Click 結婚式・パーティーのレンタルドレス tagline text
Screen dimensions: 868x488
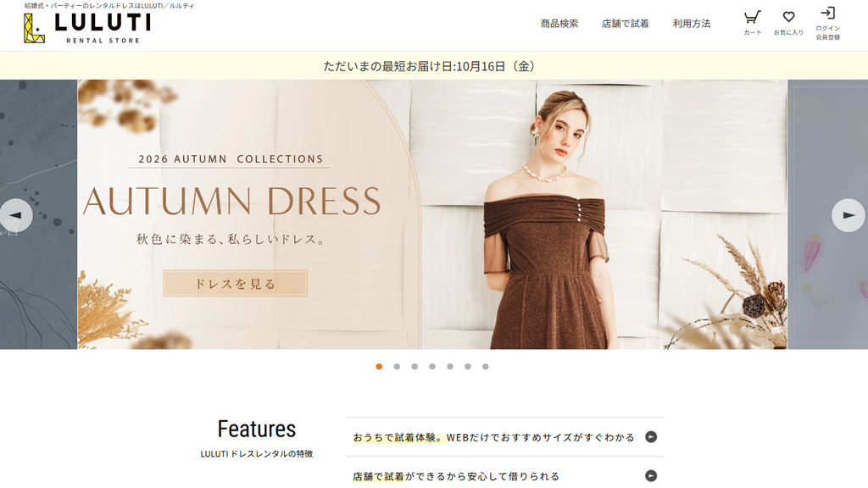click(x=109, y=6)
